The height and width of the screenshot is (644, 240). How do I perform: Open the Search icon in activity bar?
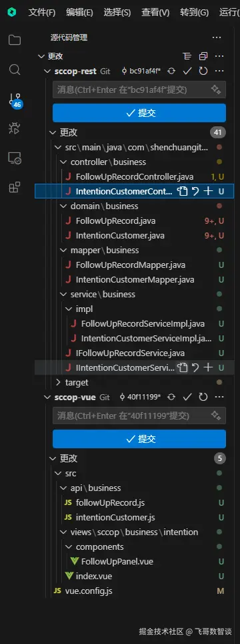click(x=15, y=69)
